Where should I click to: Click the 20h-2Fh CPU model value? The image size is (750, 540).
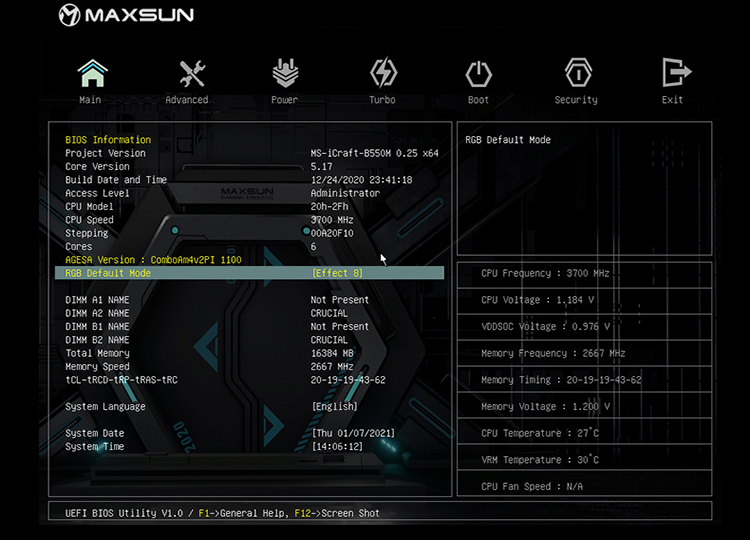click(x=329, y=207)
